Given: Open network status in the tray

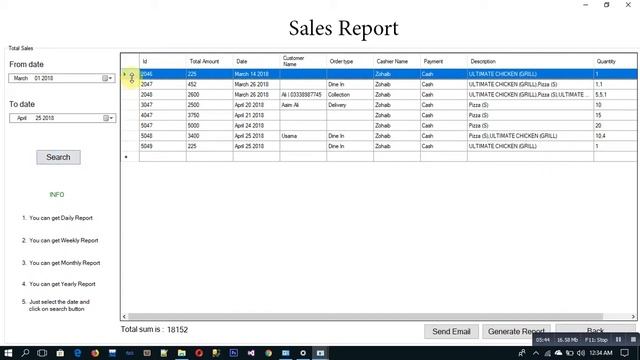Looking at the screenshot, I should (x=547, y=353).
